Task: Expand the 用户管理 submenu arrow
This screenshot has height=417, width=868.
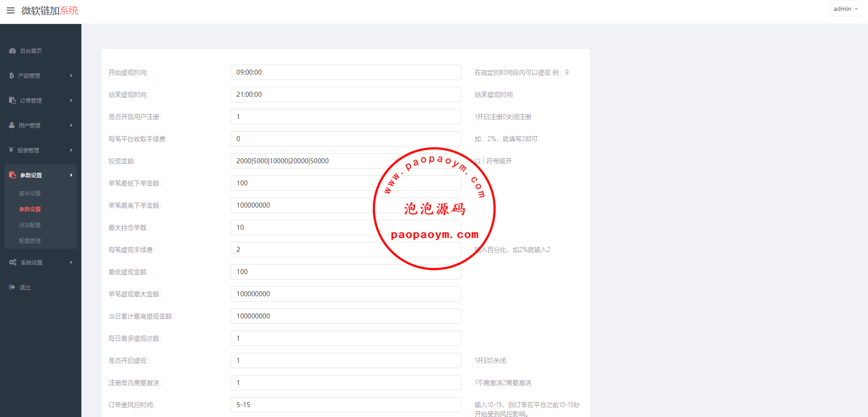Action: click(x=71, y=125)
